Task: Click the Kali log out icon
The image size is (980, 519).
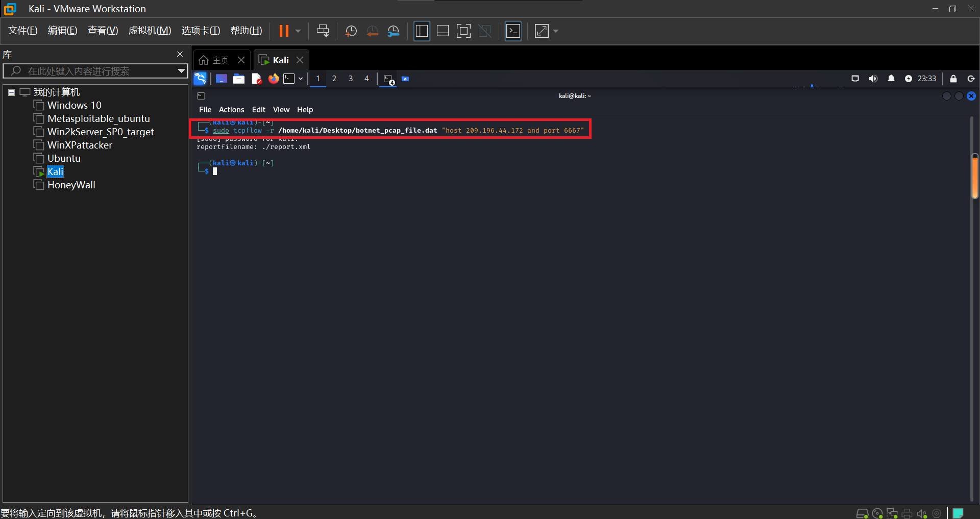Action: (971, 79)
